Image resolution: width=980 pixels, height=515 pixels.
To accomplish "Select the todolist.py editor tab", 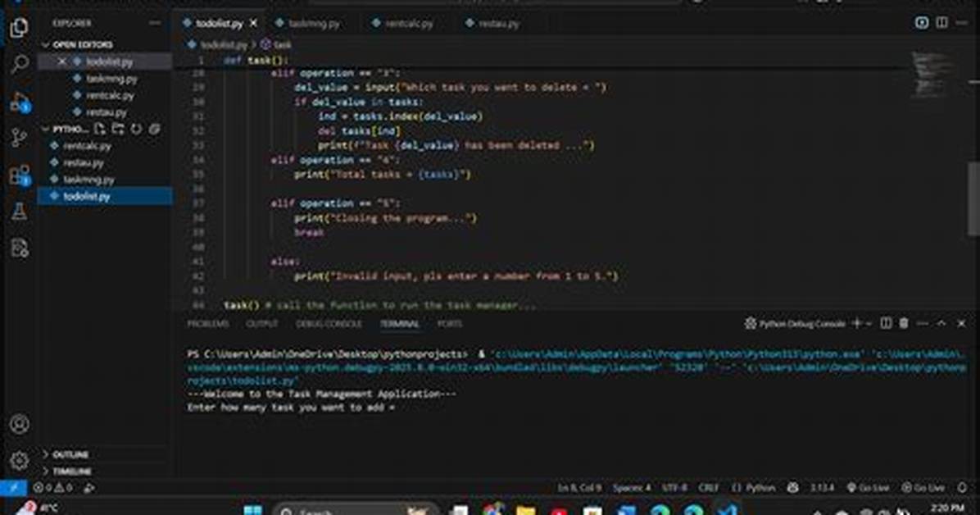I will click(219, 24).
